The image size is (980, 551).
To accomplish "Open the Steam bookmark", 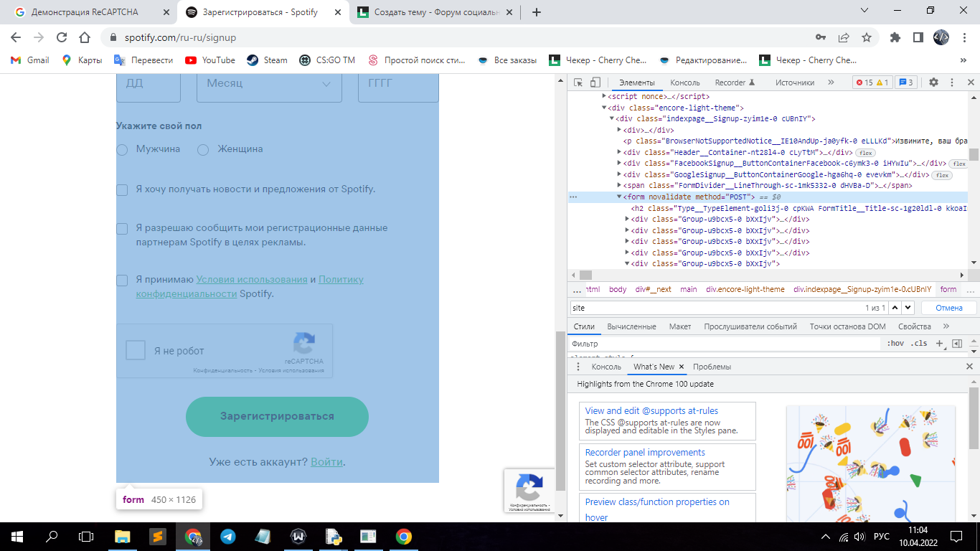I will point(267,60).
